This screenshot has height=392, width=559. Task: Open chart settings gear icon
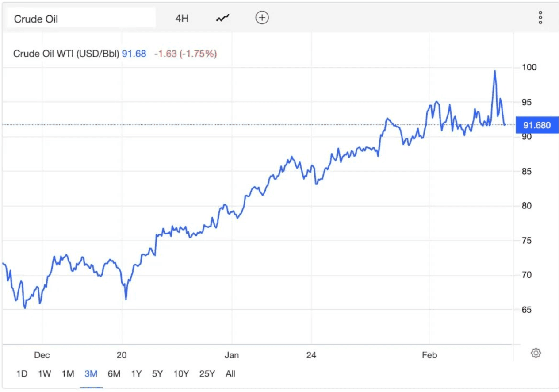(536, 353)
